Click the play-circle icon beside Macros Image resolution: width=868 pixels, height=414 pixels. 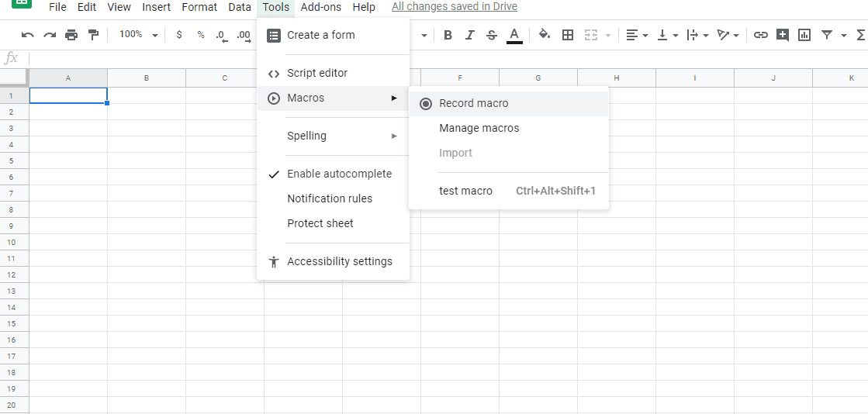(x=274, y=98)
